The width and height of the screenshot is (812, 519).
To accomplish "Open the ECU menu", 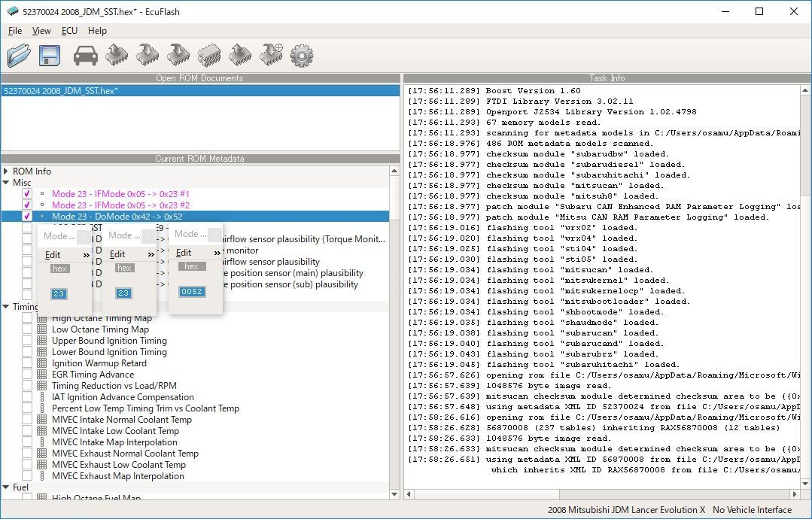I will (x=69, y=31).
